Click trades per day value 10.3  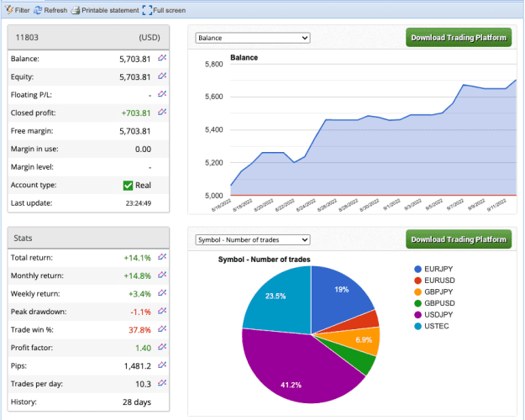pos(144,384)
